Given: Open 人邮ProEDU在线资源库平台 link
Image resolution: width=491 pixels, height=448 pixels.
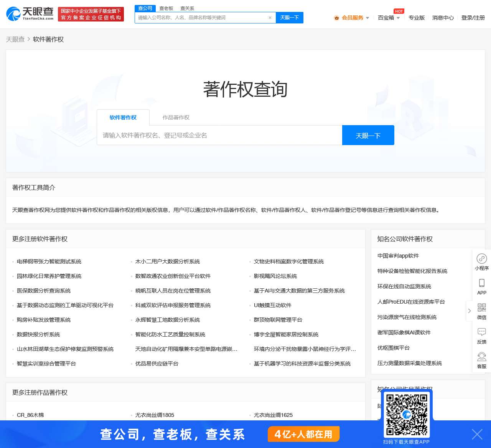Looking at the screenshot, I should click(411, 302).
